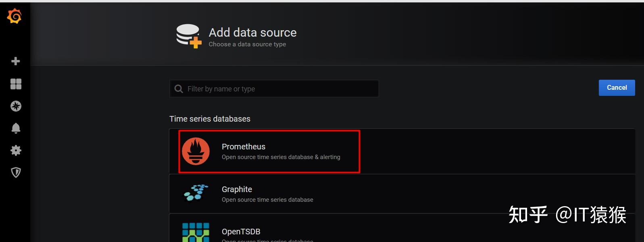Select the OpenTSDB data source name

tap(241, 232)
